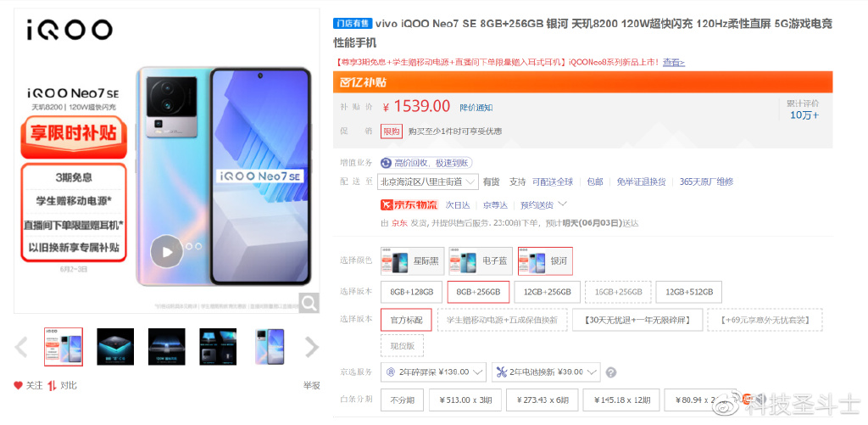Choose ¥145.18 x 12期 installment

tap(621, 400)
